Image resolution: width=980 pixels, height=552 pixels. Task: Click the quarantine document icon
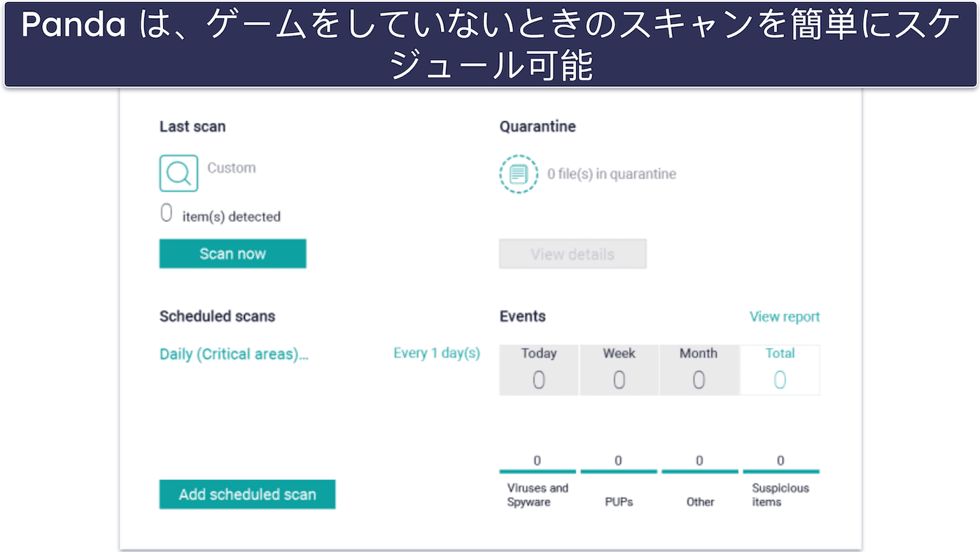pos(519,174)
